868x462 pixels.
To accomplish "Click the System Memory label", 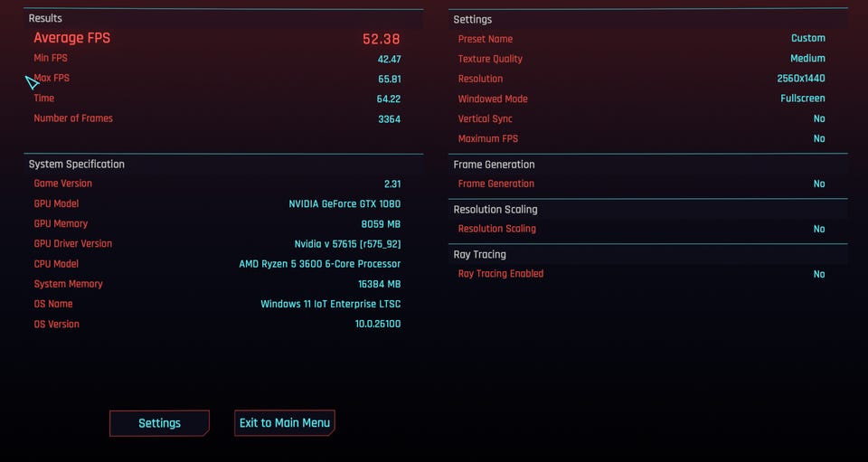I will pos(69,284).
